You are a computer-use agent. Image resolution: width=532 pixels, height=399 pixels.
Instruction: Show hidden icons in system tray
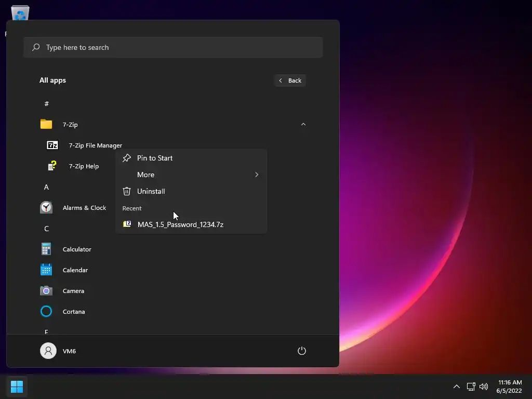coord(457,387)
